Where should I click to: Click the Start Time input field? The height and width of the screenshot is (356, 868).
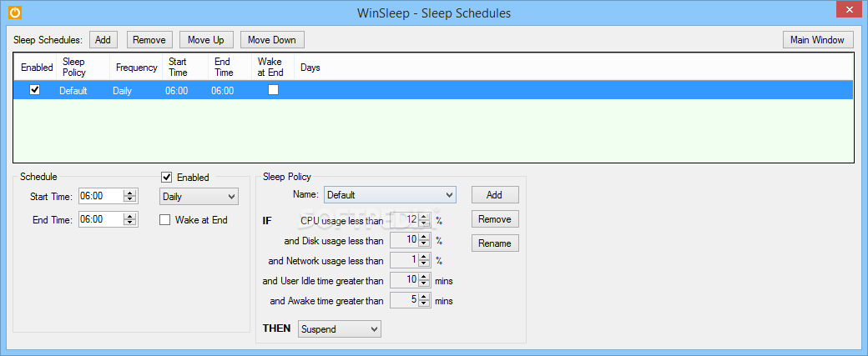point(100,196)
